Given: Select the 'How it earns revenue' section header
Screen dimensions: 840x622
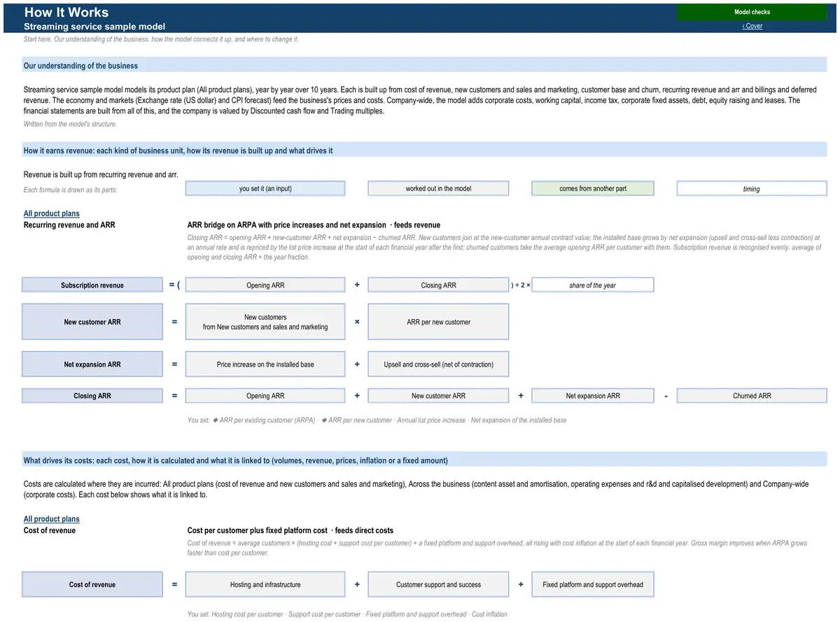Looking at the screenshot, I should (424, 150).
